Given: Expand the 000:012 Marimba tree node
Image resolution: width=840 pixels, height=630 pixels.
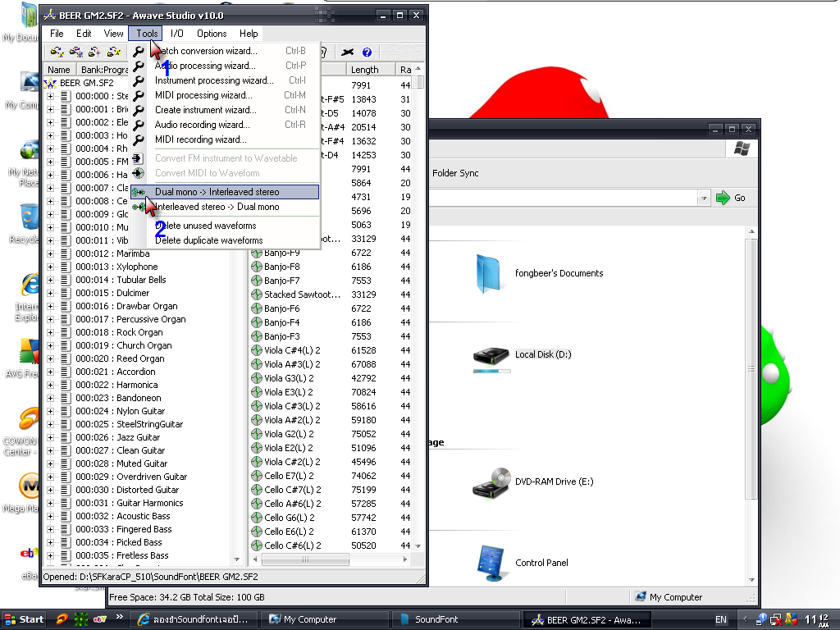Looking at the screenshot, I should pyautogui.click(x=50, y=254).
